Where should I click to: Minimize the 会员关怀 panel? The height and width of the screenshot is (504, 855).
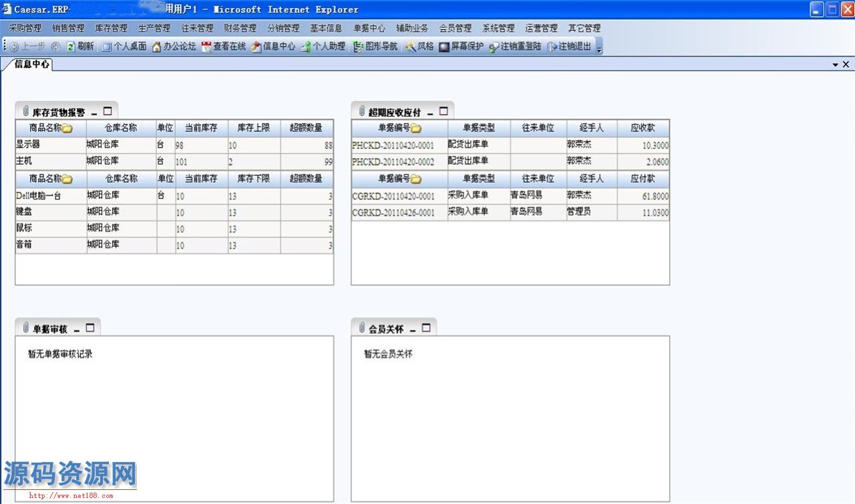[413, 329]
